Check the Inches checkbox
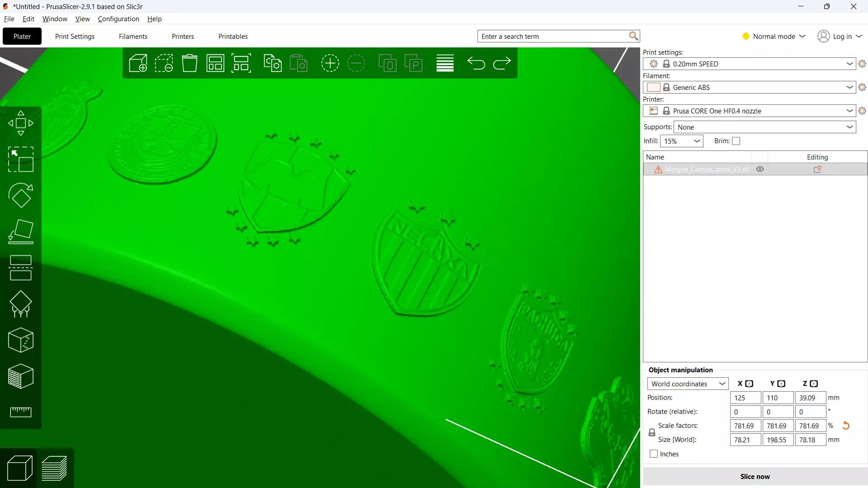 click(x=654, y=454)
